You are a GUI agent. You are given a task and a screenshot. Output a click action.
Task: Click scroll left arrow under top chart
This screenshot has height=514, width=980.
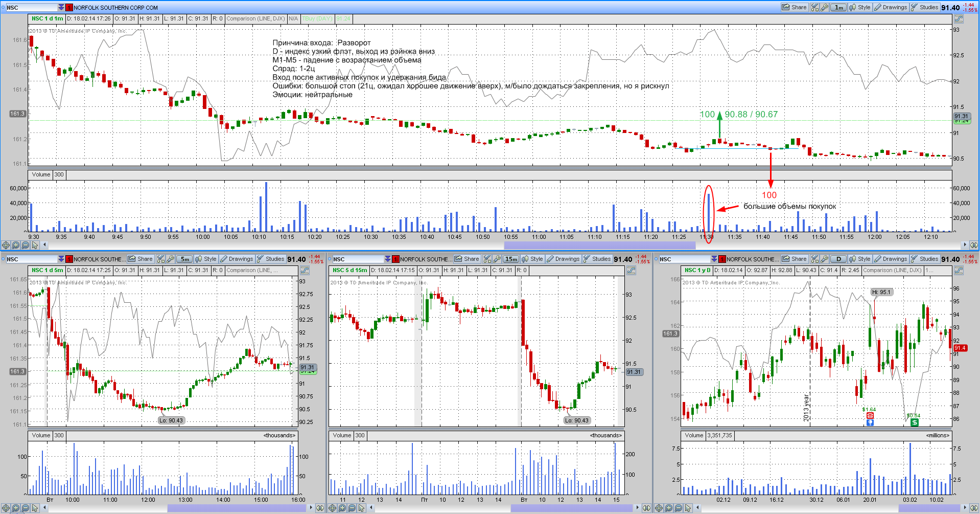[x=45, y=245]
